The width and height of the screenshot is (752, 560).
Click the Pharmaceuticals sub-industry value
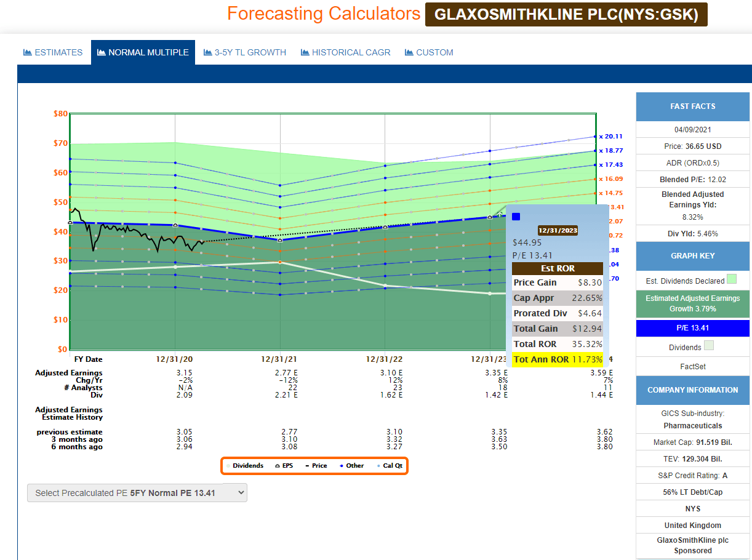pyautogui.click(x=692, y=426)
